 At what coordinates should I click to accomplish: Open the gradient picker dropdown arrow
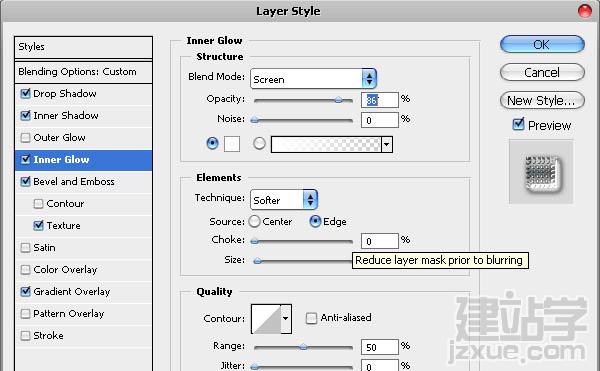387,145
